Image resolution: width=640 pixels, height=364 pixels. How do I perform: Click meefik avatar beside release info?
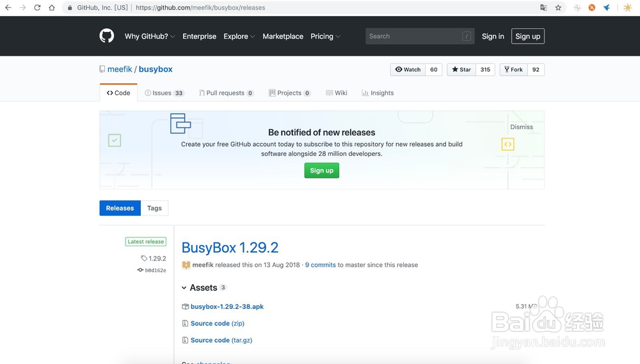(186, 265)
